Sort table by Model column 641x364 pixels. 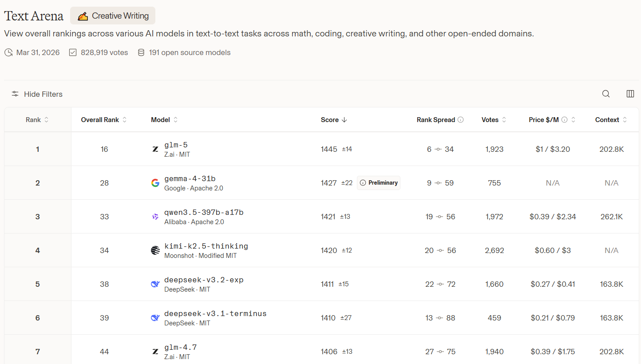tap(164, 120)
